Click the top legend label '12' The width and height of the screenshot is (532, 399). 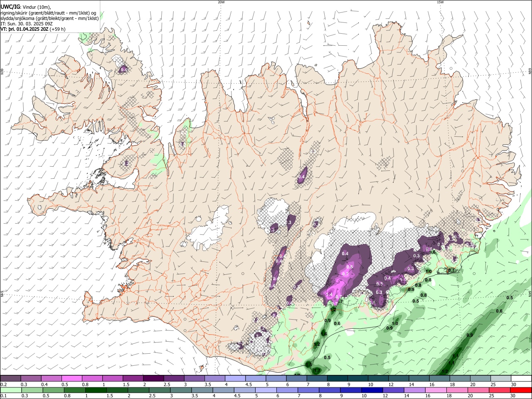(391, 384)
